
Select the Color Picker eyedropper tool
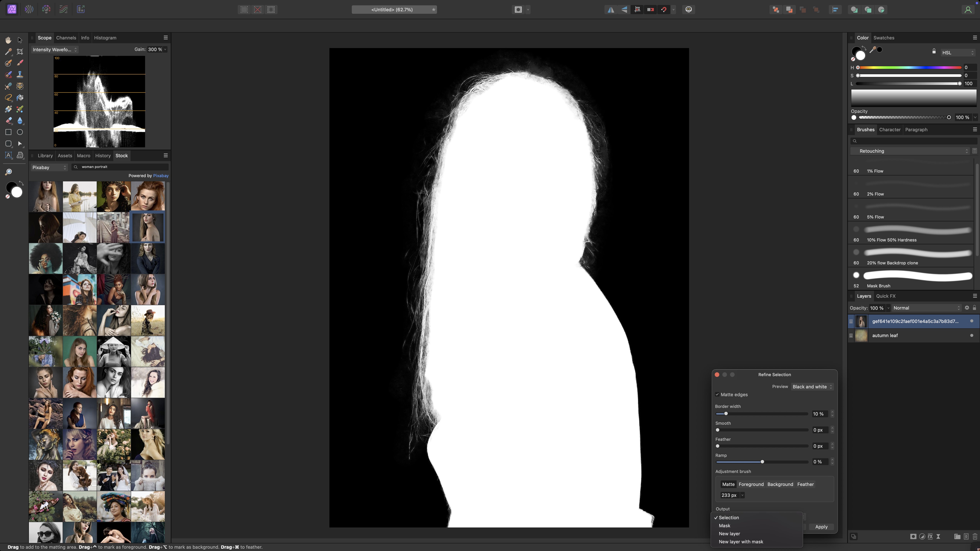click(x=8, y=52)
